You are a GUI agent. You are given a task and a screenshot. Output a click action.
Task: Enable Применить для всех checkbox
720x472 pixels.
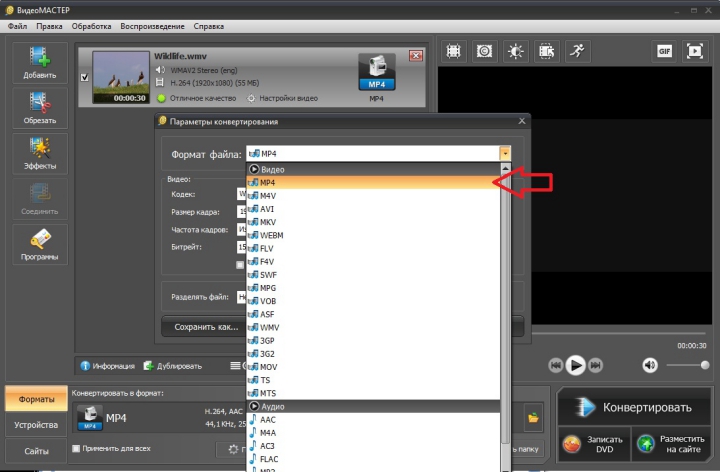(x=76, y=449)
